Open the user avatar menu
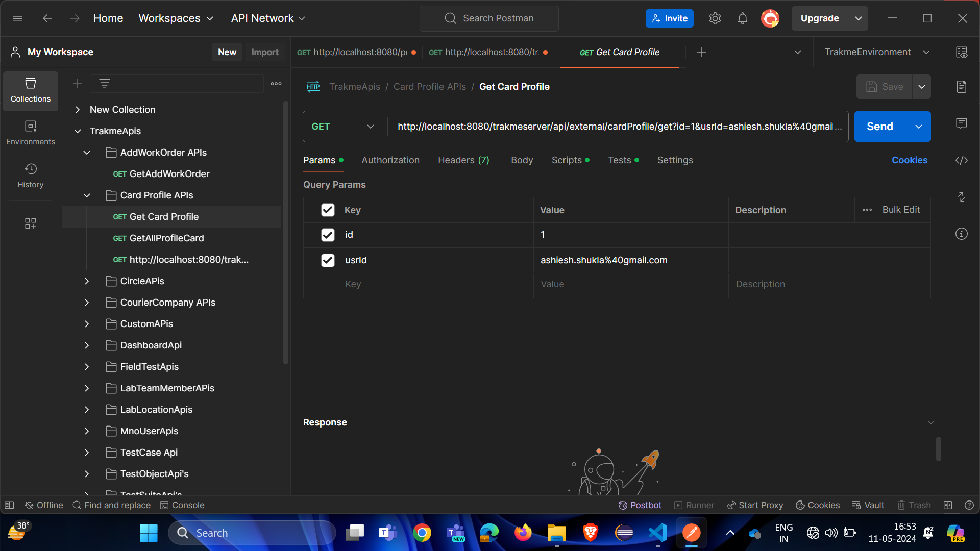Image resolution: width=980 pixels, height=551 pixels. coord(770,18)
